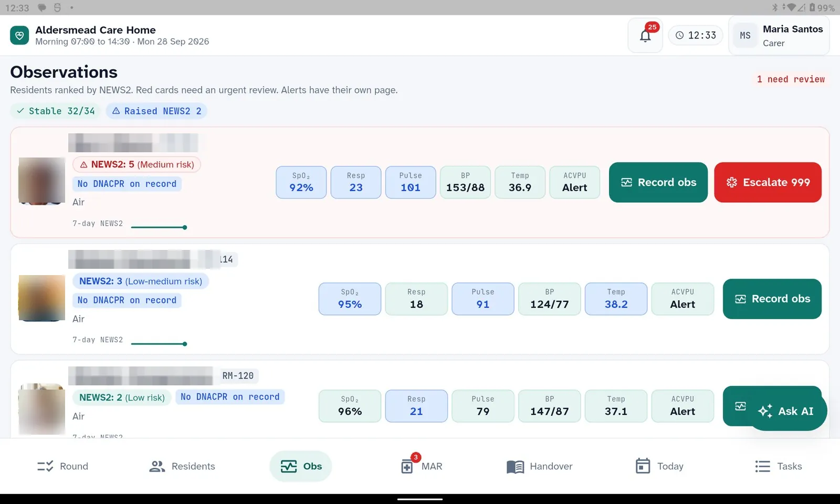Tap the Aldersmead Care Home heart logo

click(x=19, y=36)
